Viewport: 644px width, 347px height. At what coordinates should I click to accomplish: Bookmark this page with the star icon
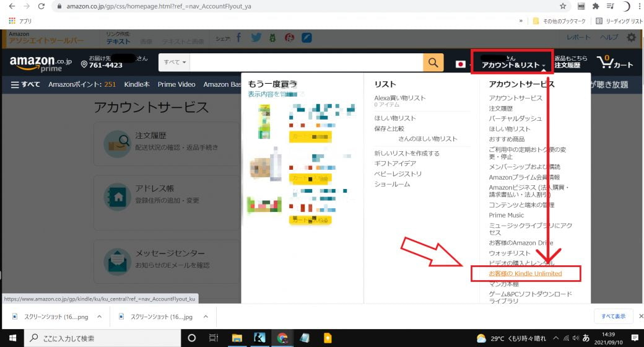point(563,6)
